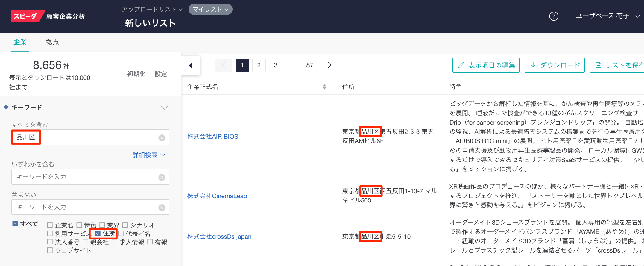Viewport: 644px width, 266px height.
Task: Click the ダウンロード button
Action: 555,65
